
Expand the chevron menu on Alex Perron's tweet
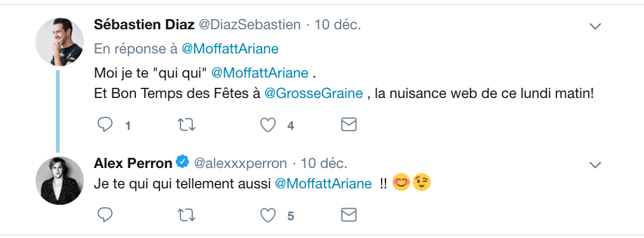click(595, 165)
